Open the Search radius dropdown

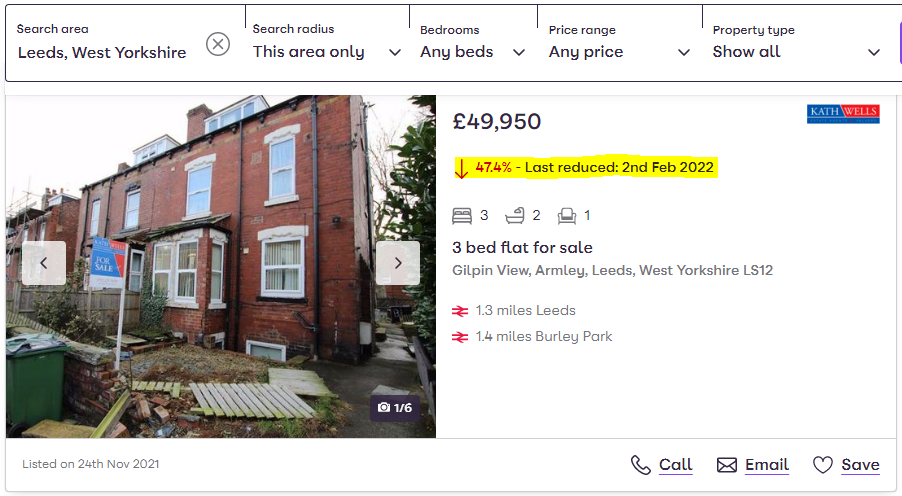coord(327,52)
